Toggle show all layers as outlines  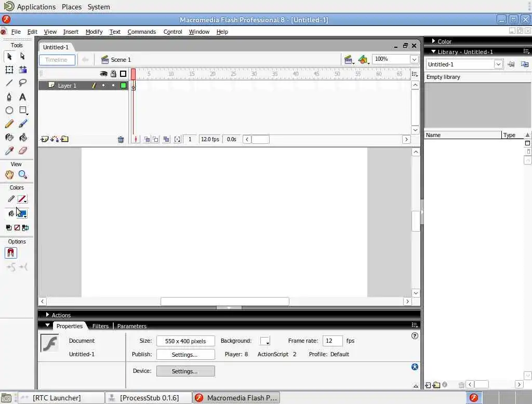point(123,74)
